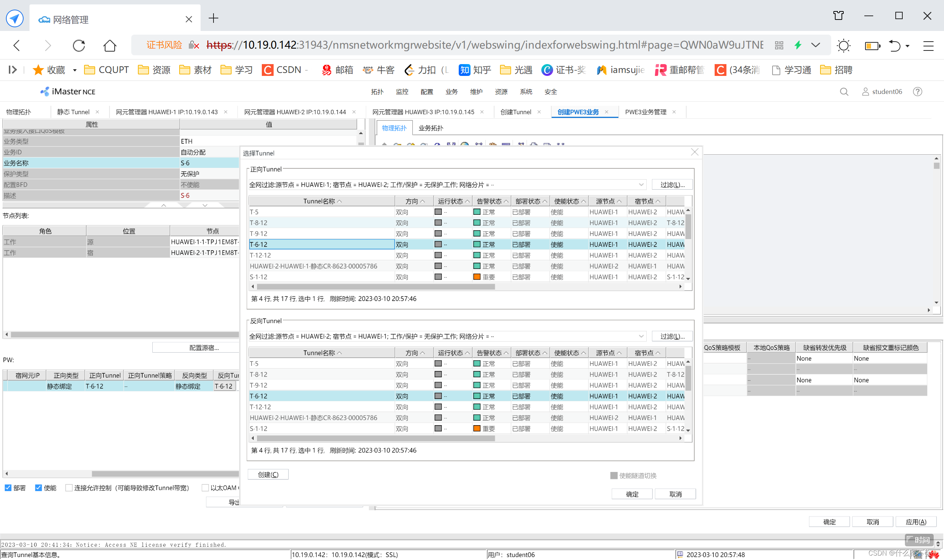Viewport: 944px width, 560px height.
Task: Enable 连接允许控制 checkbox
Action: pyautogui.click(x=69, y=488)
